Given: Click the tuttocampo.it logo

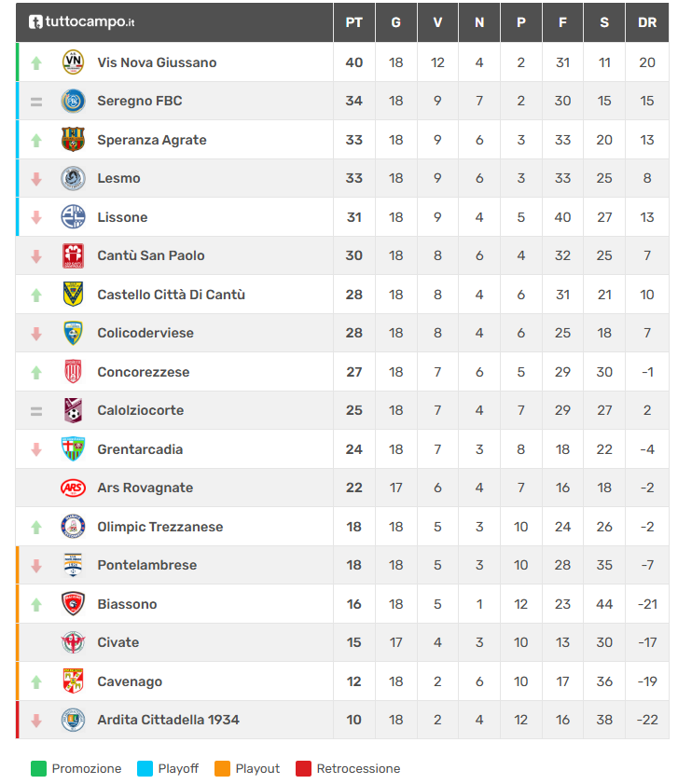Looking at the screenshot, I should (82, 22).
